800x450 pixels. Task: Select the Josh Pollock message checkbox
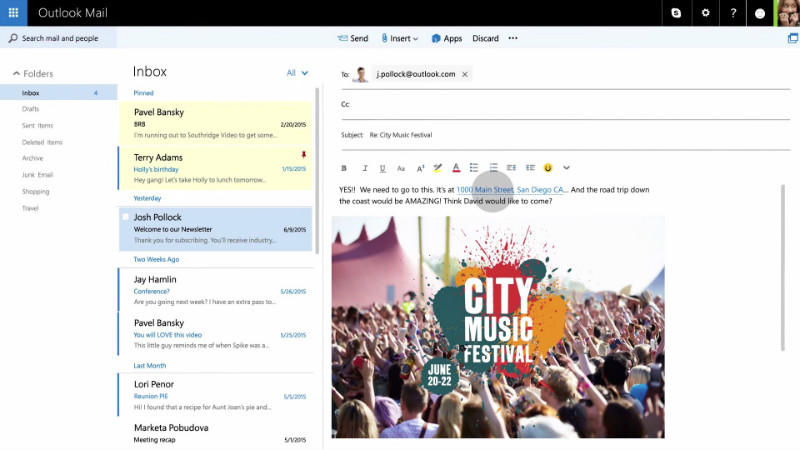(x=126, y=217)
